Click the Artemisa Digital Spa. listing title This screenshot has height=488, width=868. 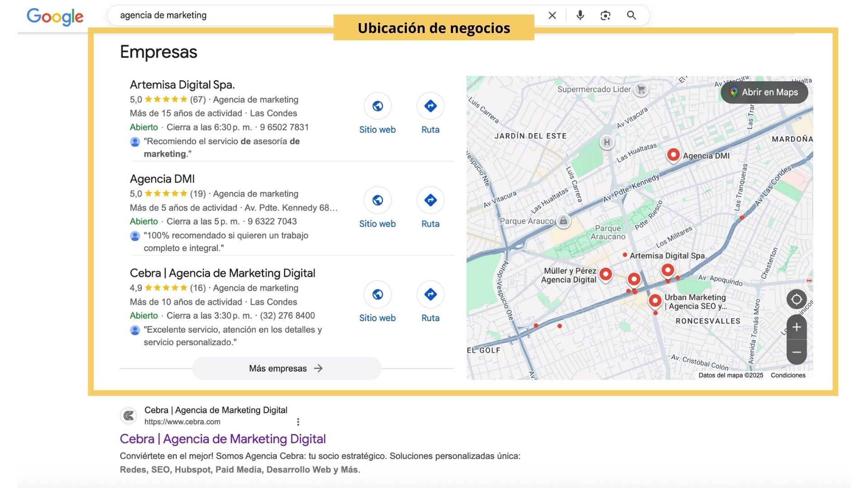click(x=182, y=84)
